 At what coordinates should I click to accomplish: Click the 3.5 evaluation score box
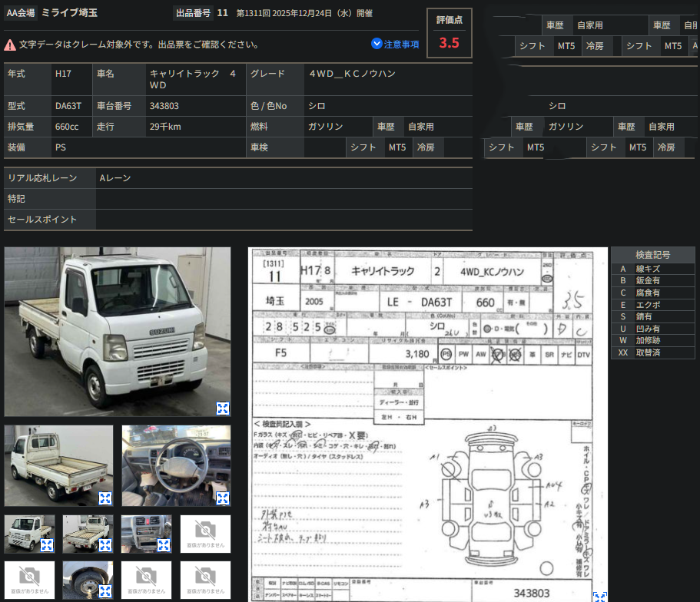coord(449,33)
